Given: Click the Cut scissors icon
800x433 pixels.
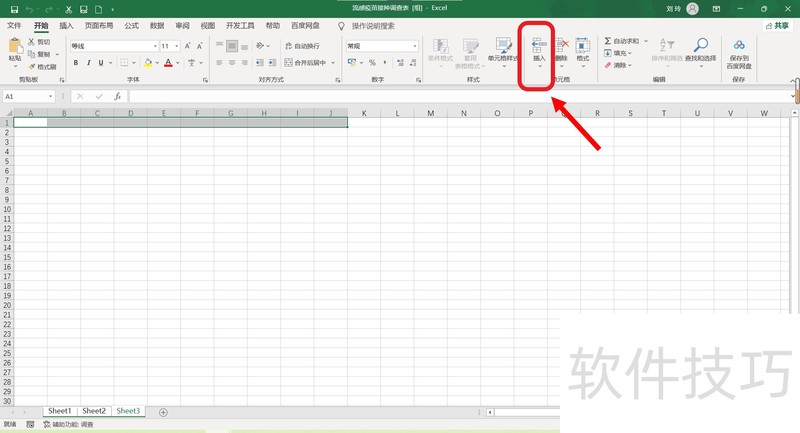Looking at the screenshot, I should pyautogui.click(x=32, y=42).
